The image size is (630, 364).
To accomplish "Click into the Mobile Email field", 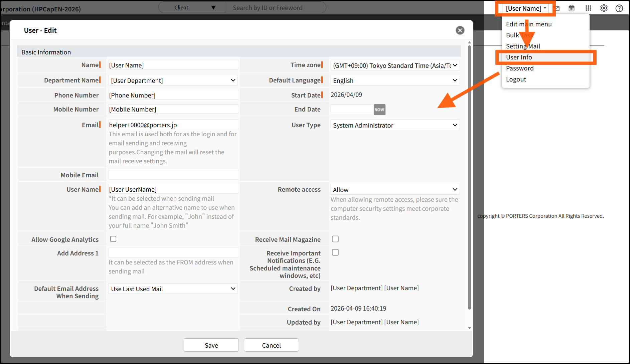I will coord(173,175).
